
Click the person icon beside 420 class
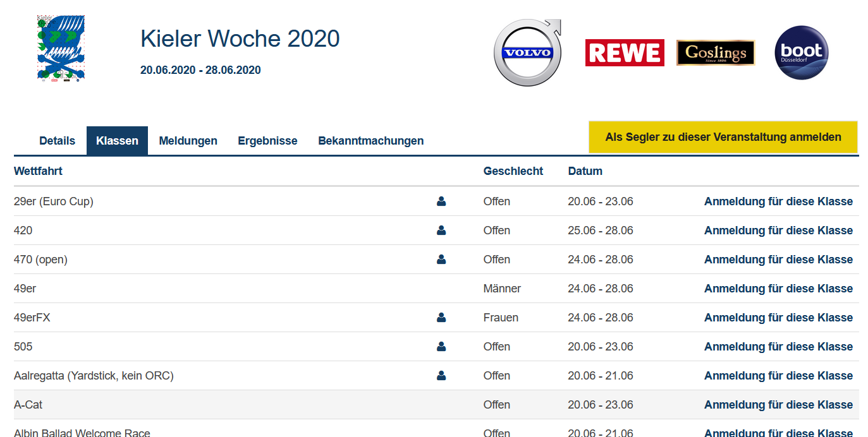[441, 230]
